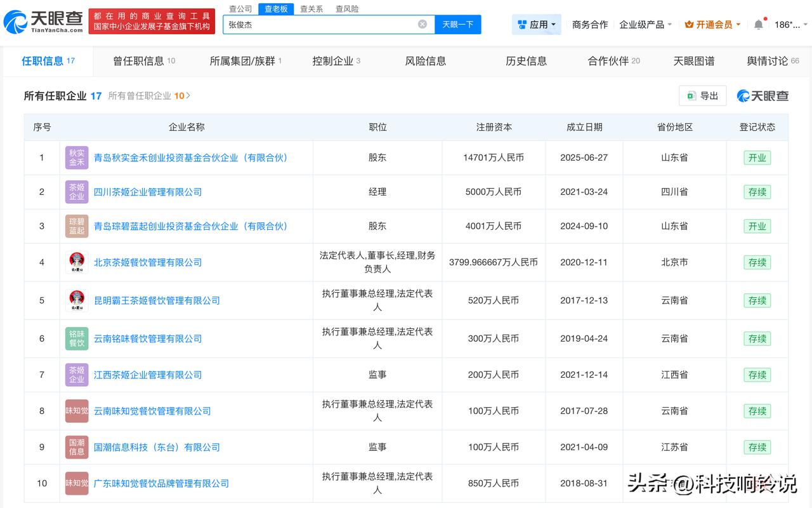Click the 琮碧蓝起 tan company badge
Image resolution: width=812 pixels, height=508 pixels.
pos(77,226)
